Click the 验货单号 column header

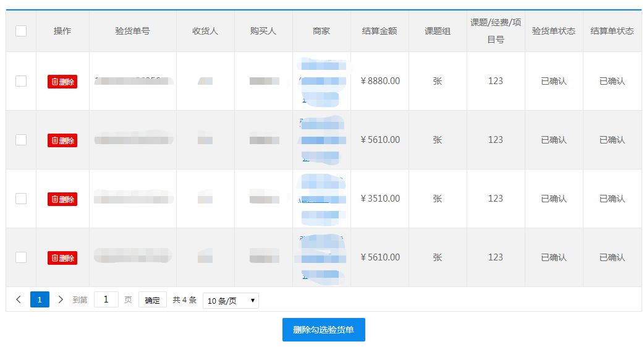click(x=132, y=31)
